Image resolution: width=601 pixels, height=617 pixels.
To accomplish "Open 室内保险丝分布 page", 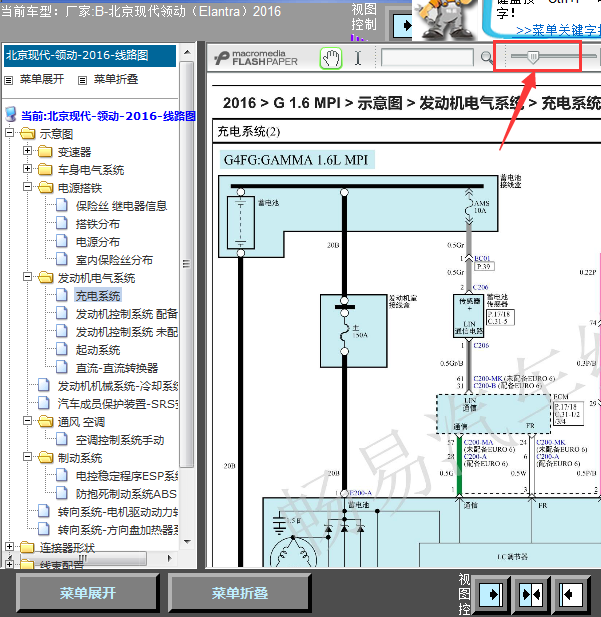I will click(x=114, y=260).
